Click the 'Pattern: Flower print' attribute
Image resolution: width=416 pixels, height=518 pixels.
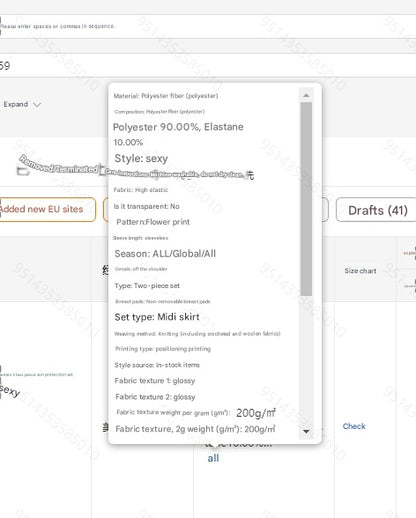pyautogui.click(x=153, y=222)
